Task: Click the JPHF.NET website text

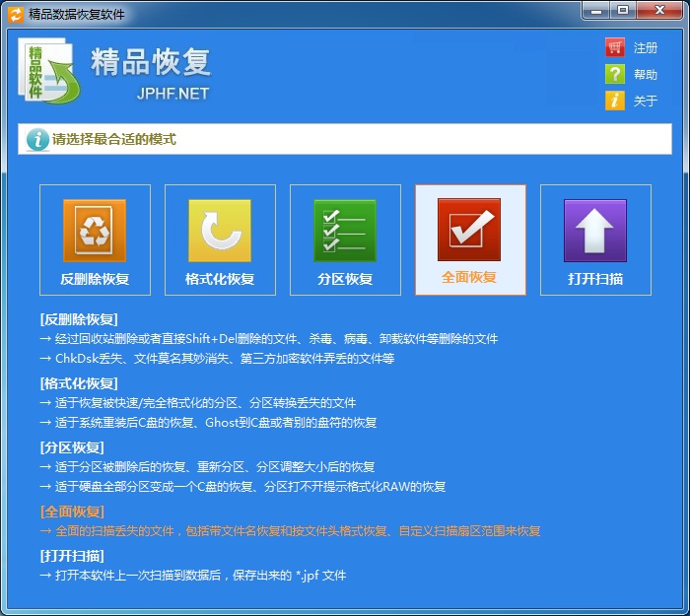Action: tap(172, 94)
